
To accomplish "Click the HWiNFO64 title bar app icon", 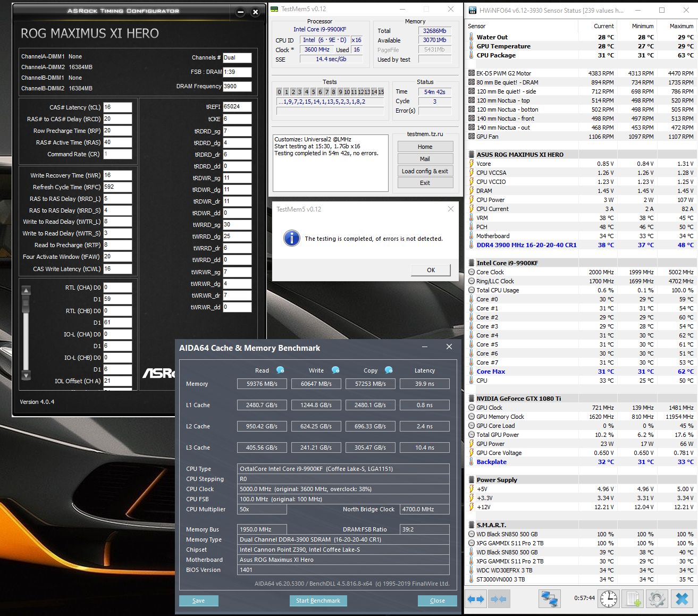I will pos(472,10).
